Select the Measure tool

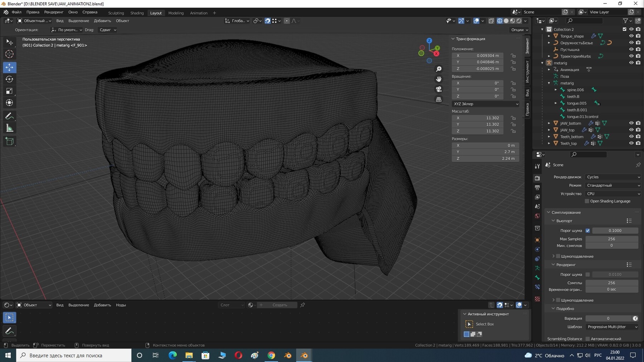point(9,128)
